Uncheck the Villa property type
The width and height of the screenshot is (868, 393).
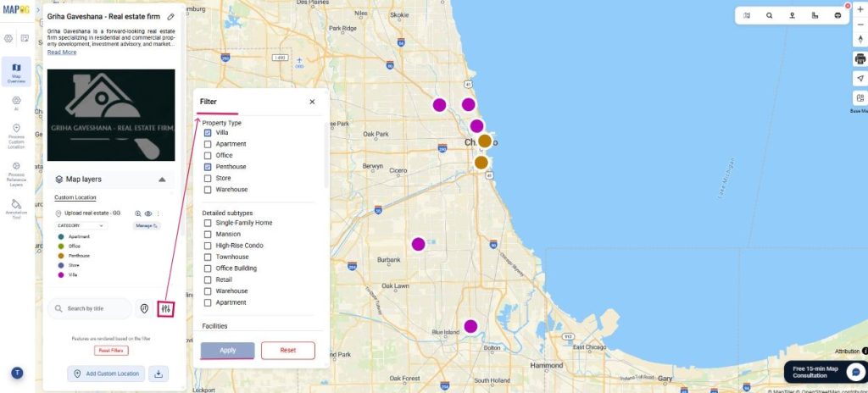point(208,133)
